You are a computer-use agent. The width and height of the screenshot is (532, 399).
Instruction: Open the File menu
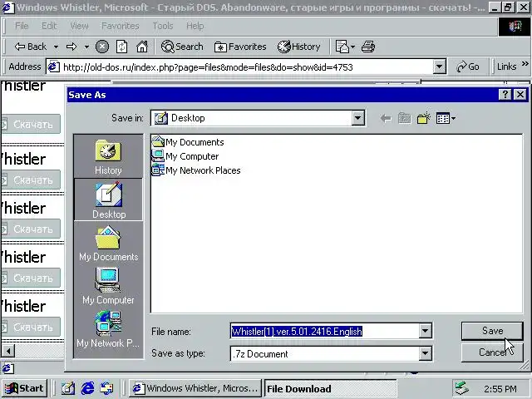click(x=22, y=26)
